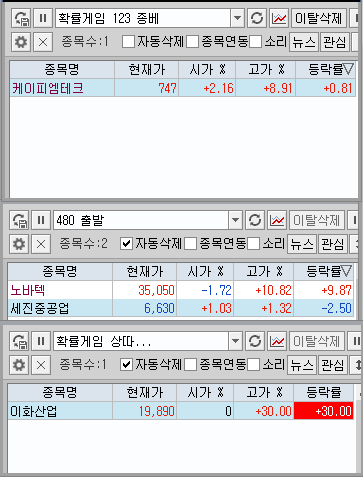
Task: Click the -2.50 change rate cell
Action: click(x=323, y=308)
